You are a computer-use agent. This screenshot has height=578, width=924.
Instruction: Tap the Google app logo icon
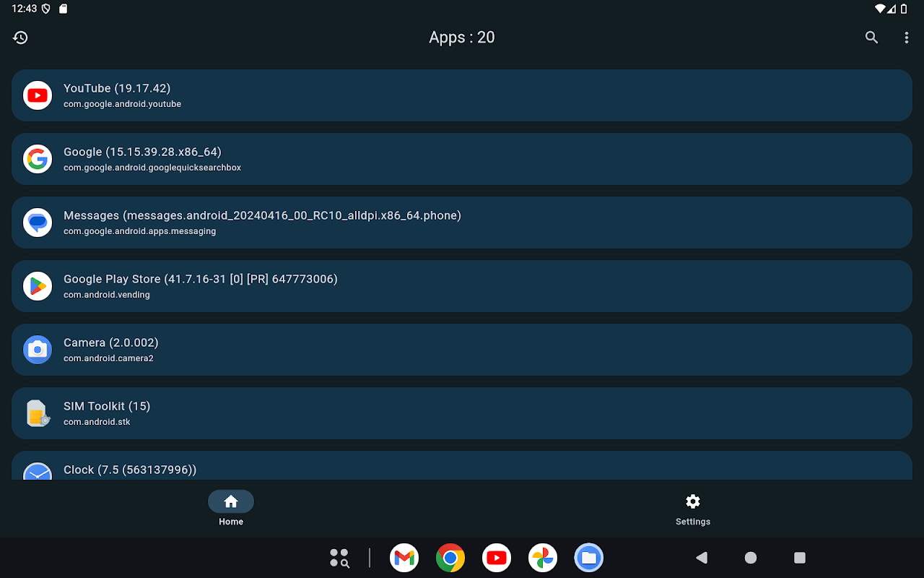(38, 159)
